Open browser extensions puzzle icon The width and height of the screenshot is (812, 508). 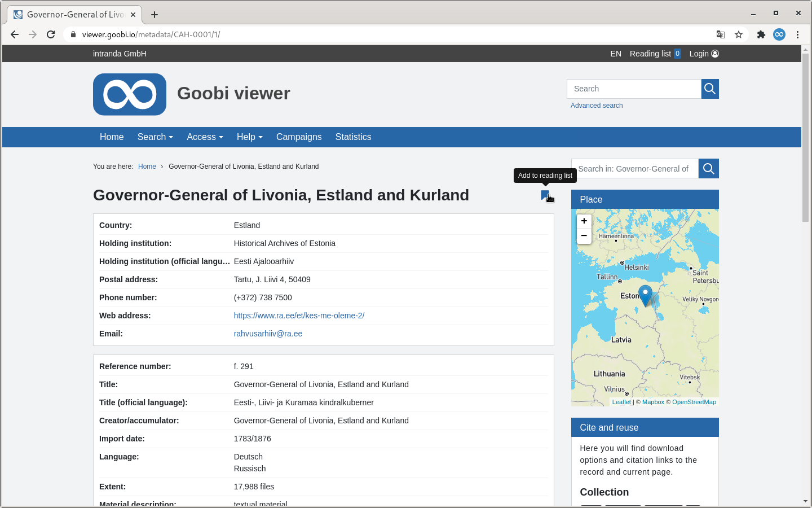(x=761, y=34)
